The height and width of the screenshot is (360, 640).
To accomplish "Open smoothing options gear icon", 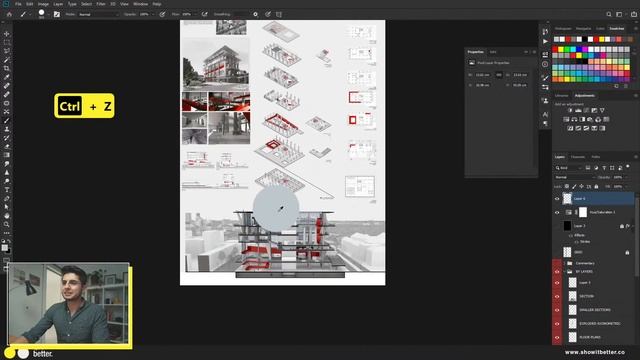I will 256,14.
